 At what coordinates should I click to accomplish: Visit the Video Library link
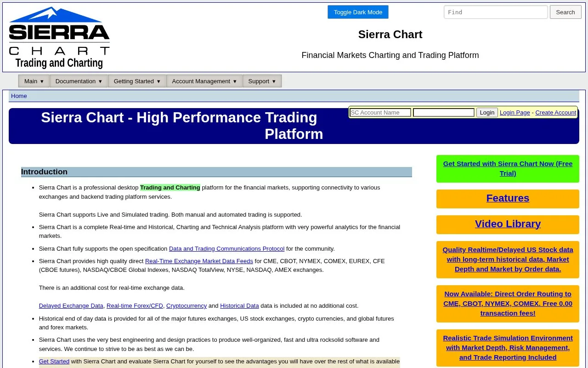click(508, 224)
